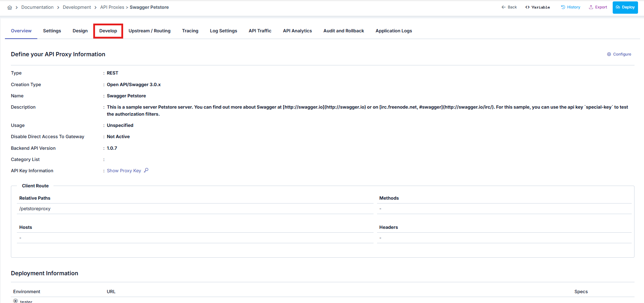Click the Methods column header
This screenshot has height=303, width=644.
click(x=389, y=198)
